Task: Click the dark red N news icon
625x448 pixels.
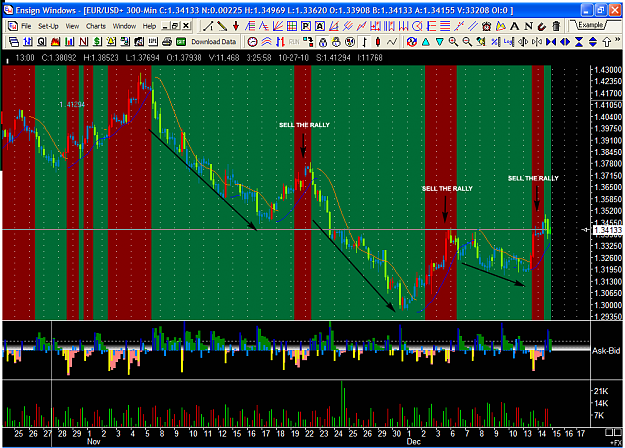Action: pyautogui.click(x=83, y=42)
